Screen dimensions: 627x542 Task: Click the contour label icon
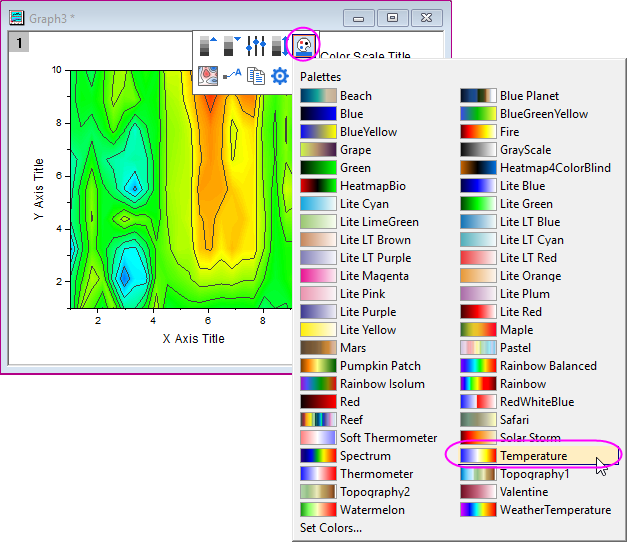[232, 75]
